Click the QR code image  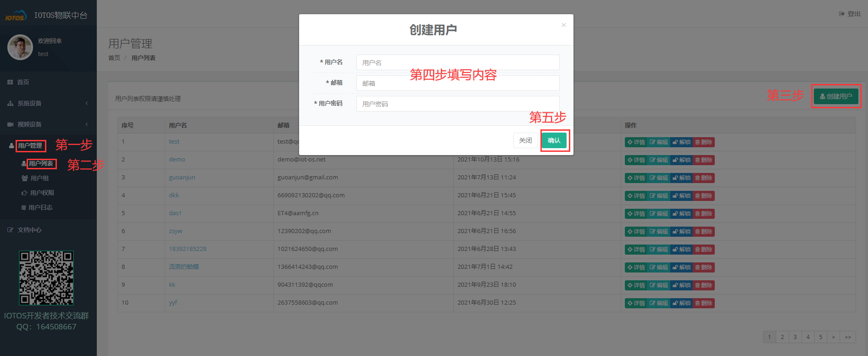point(46,278)
